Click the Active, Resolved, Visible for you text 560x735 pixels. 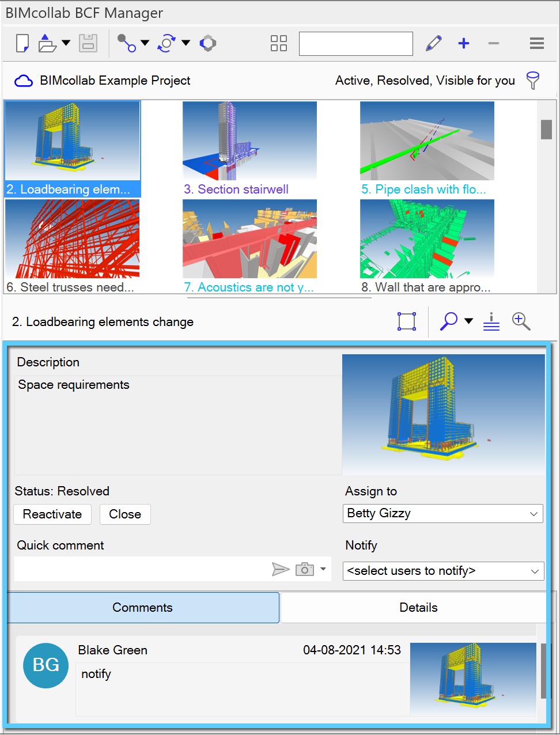(425, 81)
